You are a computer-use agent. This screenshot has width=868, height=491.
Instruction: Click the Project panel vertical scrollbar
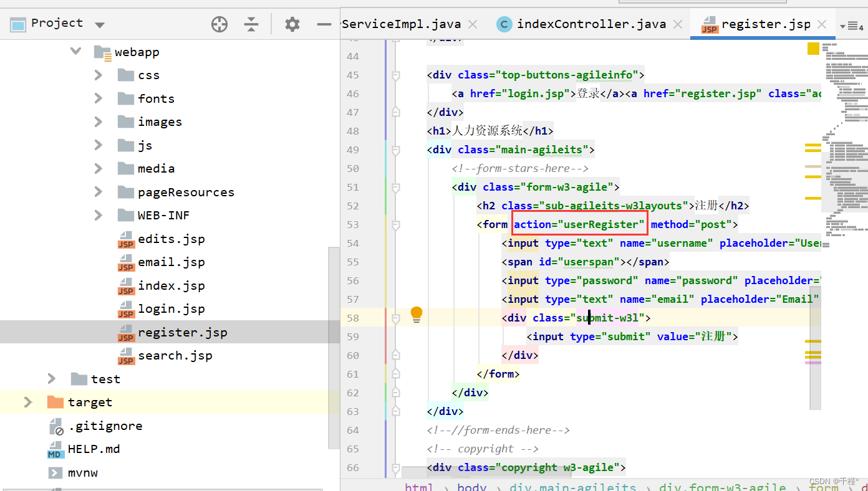coord(334,348)
